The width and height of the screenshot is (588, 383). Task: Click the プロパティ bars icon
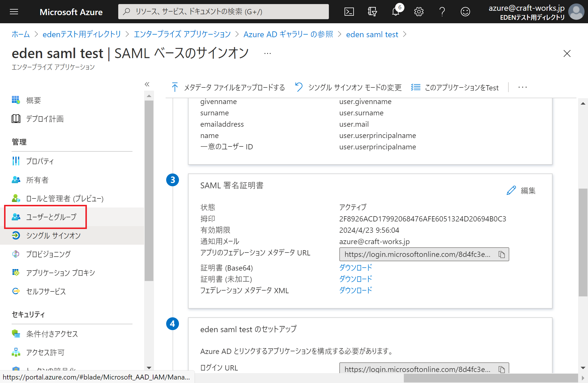pyautogui.click(x=16, y=161)
